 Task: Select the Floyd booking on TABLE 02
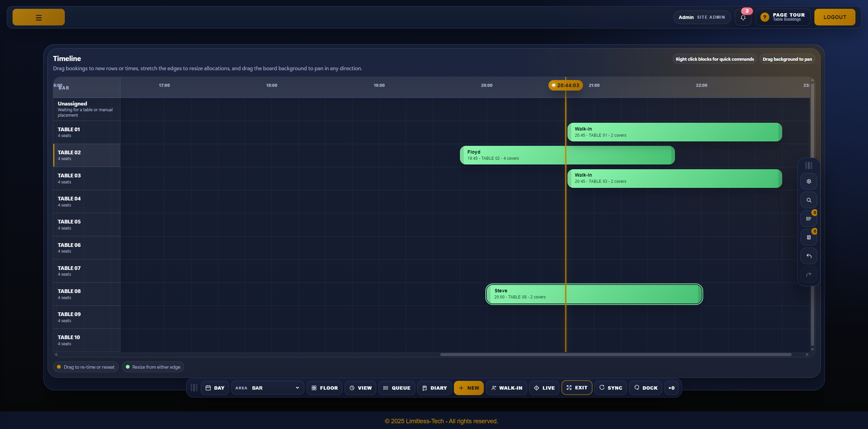pos(567,155)
